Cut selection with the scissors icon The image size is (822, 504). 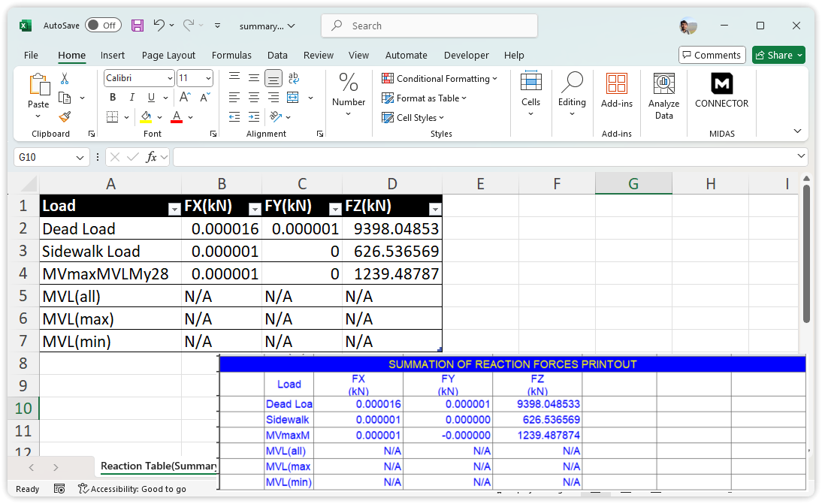pyautogui.click(x=65, y=79)
